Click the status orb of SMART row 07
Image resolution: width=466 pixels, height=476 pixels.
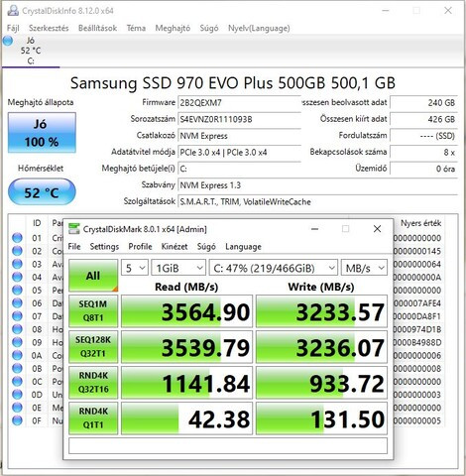point(17,316)
